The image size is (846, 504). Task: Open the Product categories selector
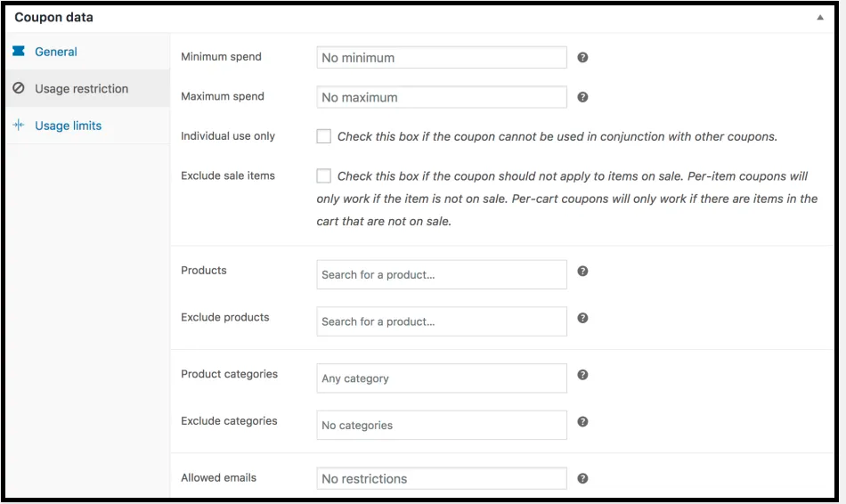click(x=442, y=378)
